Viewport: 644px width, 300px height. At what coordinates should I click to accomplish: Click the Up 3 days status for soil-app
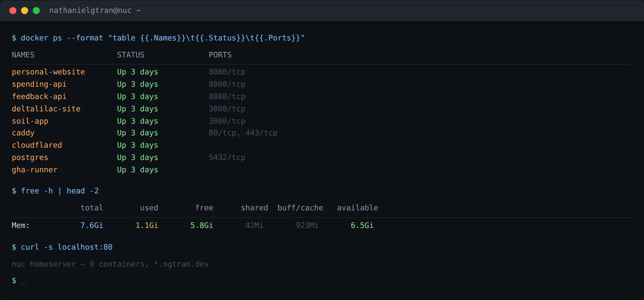coord(138,121)
